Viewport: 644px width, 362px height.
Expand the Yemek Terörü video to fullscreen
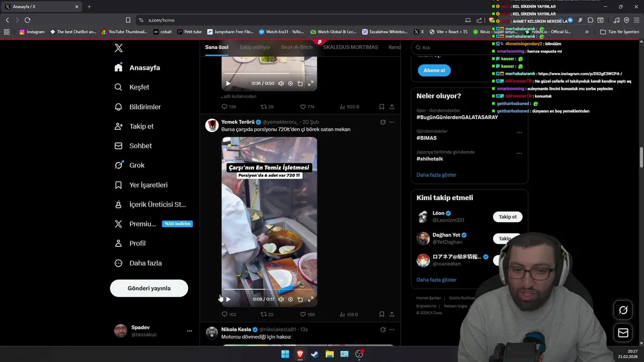pos(310,299)
